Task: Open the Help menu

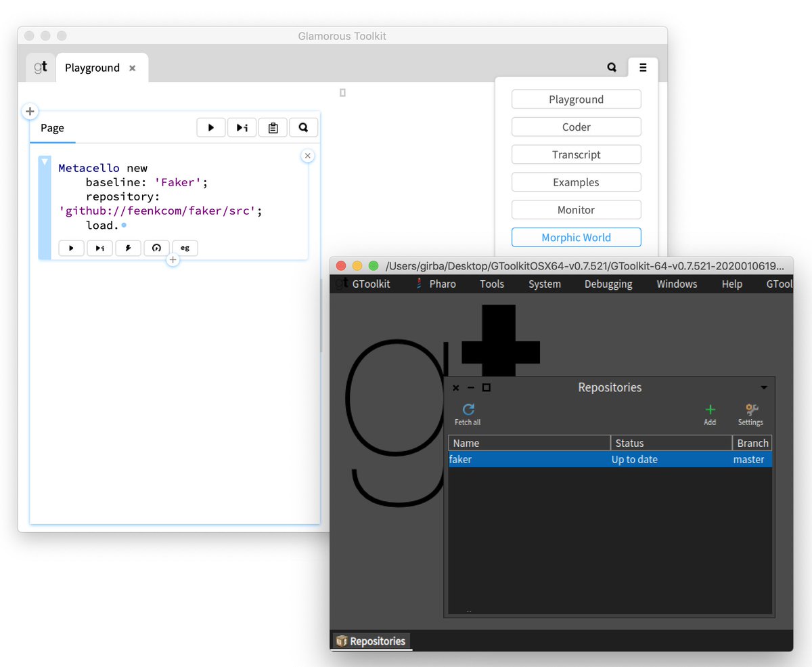Action: [732, 284]
